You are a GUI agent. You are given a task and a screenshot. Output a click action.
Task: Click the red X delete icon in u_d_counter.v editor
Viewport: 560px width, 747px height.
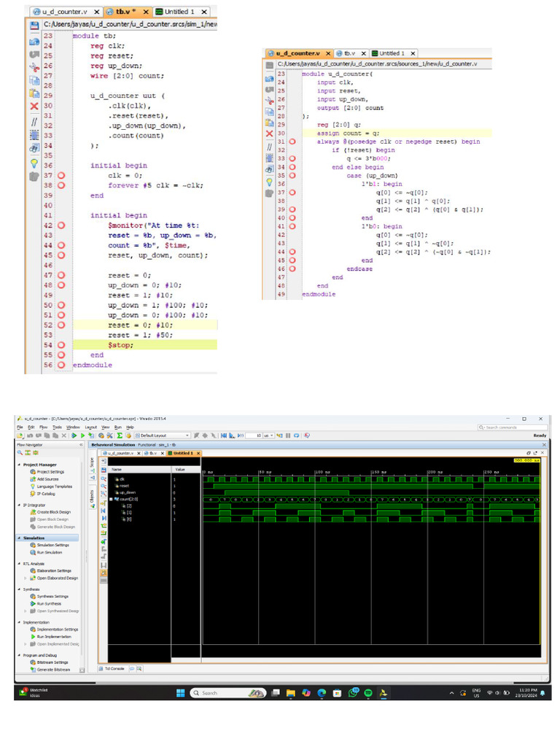(270, 133)
